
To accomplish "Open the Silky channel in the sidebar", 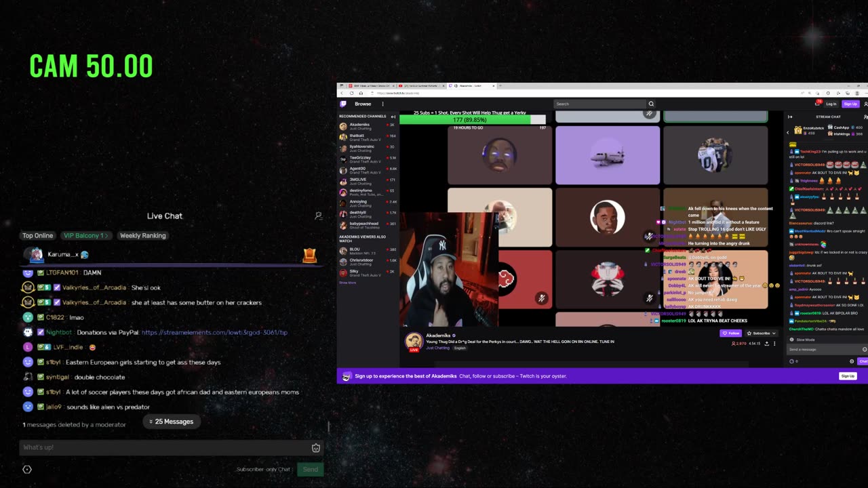I will coord(368,272).
